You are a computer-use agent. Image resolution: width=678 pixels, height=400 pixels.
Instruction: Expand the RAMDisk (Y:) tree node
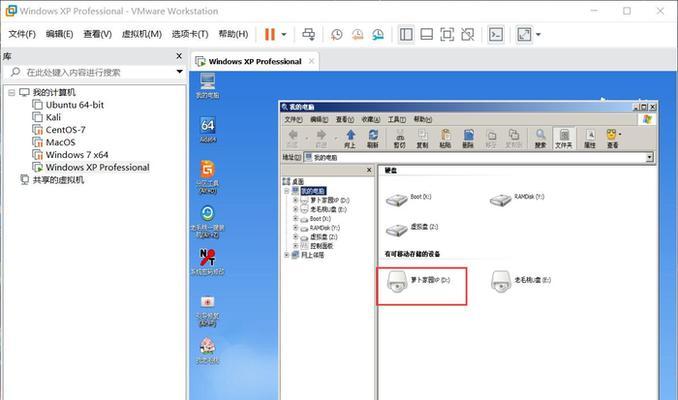[x=296, y=228]
